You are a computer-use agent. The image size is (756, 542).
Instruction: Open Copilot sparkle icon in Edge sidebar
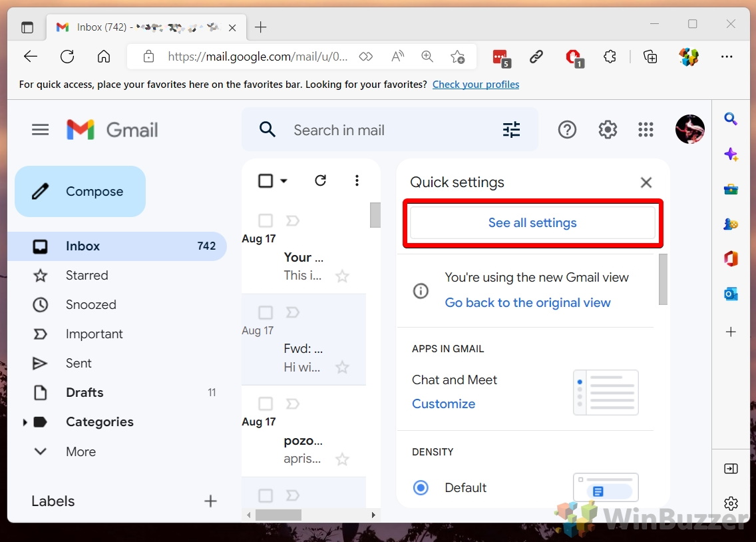[x=731, y=154]
